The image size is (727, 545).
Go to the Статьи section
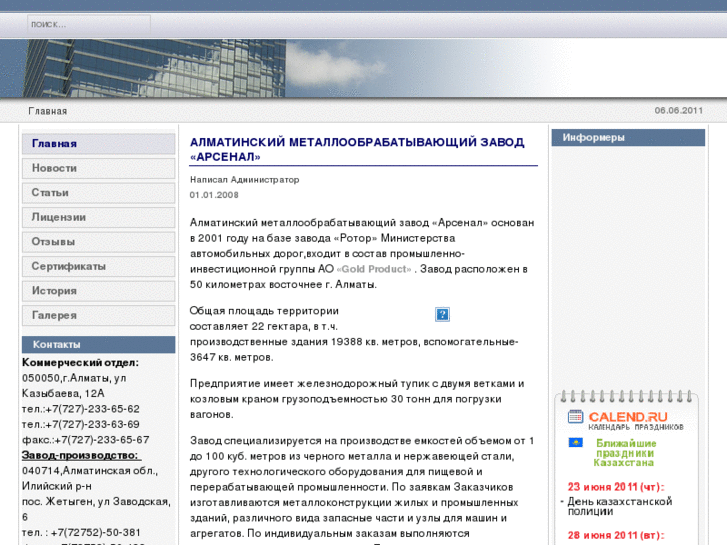pyautogui.click(x=98, y=193)
